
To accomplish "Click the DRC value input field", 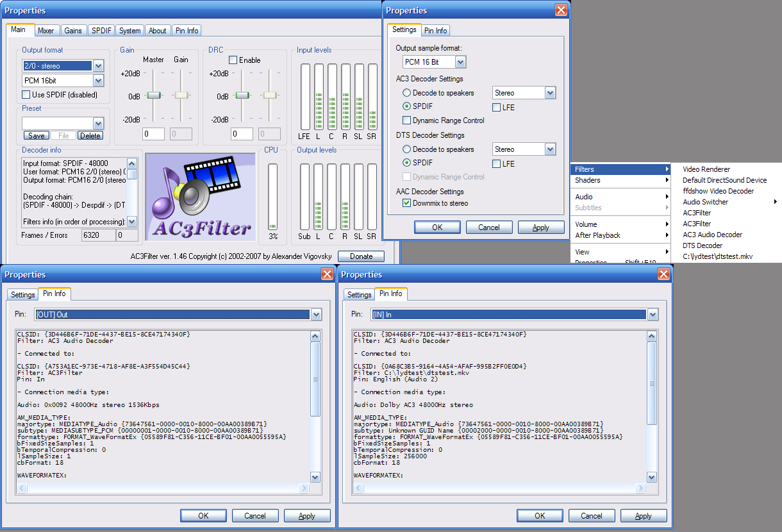I will click(242, 134).
